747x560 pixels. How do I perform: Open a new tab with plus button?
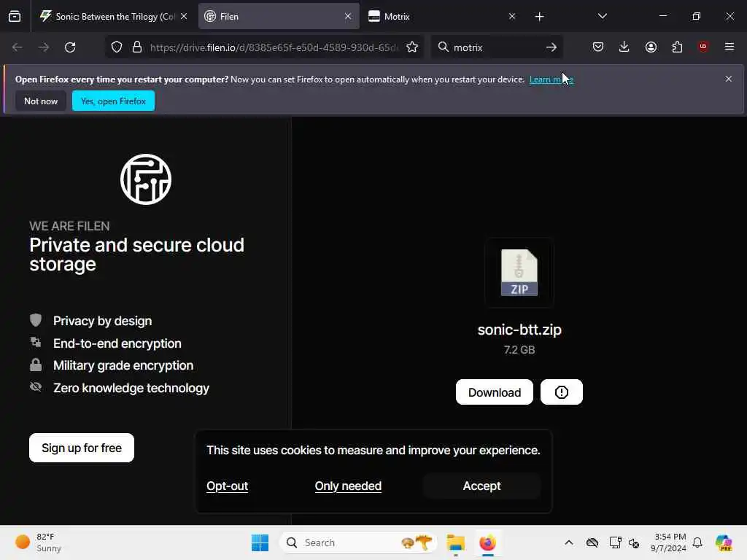coord(539,17)
